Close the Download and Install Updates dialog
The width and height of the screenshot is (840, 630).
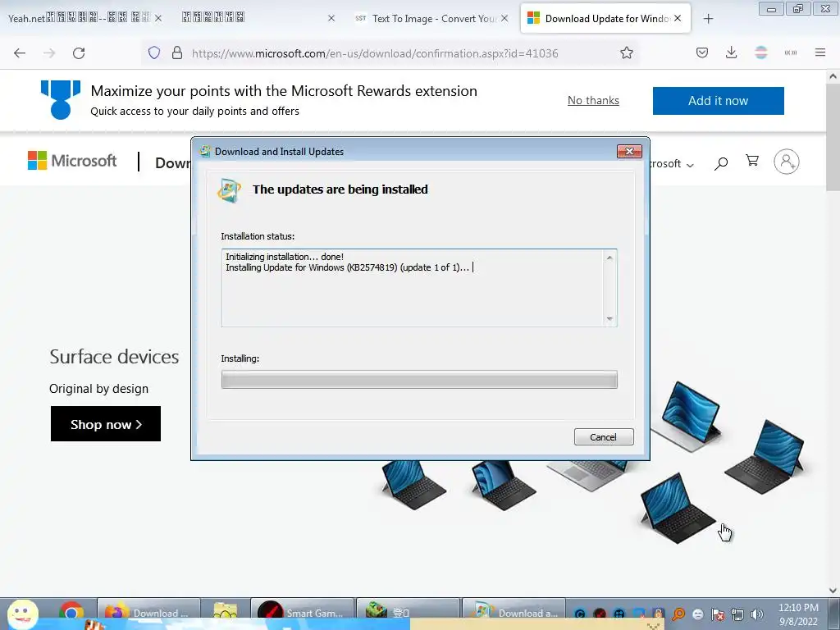pyautogui.click(x=629, y=152)
